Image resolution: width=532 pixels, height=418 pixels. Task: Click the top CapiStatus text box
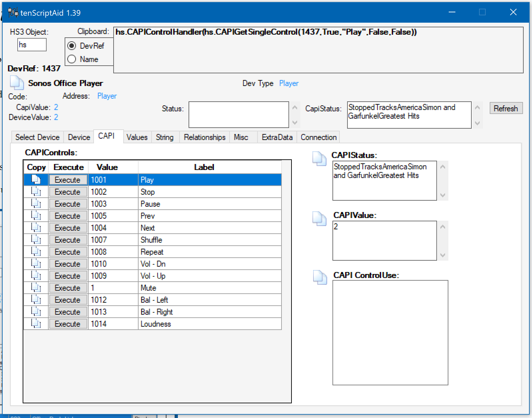click(x=409, y=115)
